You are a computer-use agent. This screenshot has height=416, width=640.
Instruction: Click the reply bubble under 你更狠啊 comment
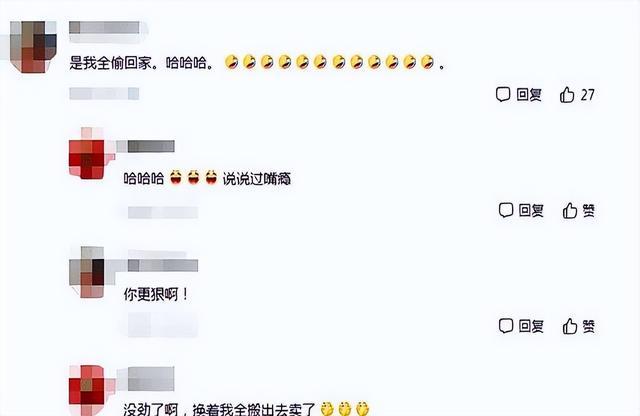[x=506, y=326]
